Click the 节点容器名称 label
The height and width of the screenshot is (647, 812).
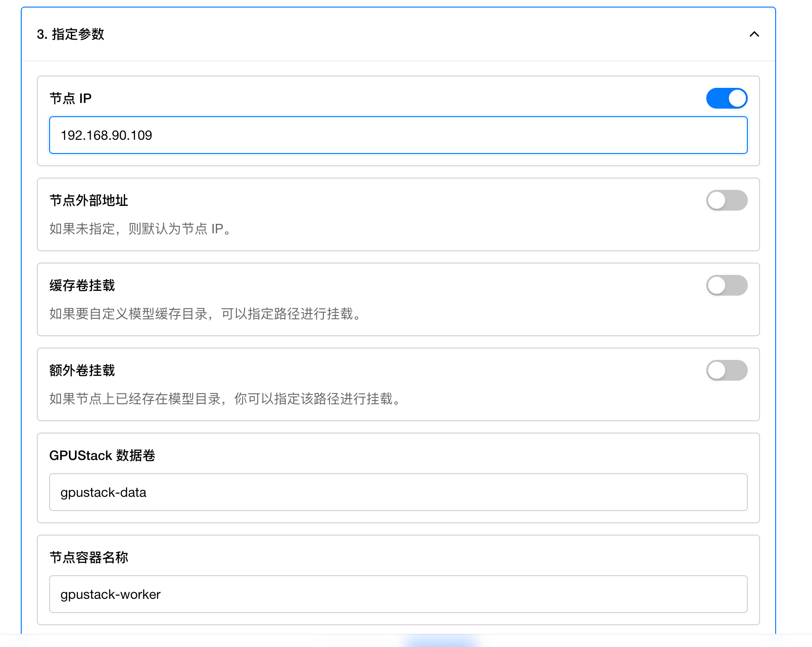click(89, 557)
